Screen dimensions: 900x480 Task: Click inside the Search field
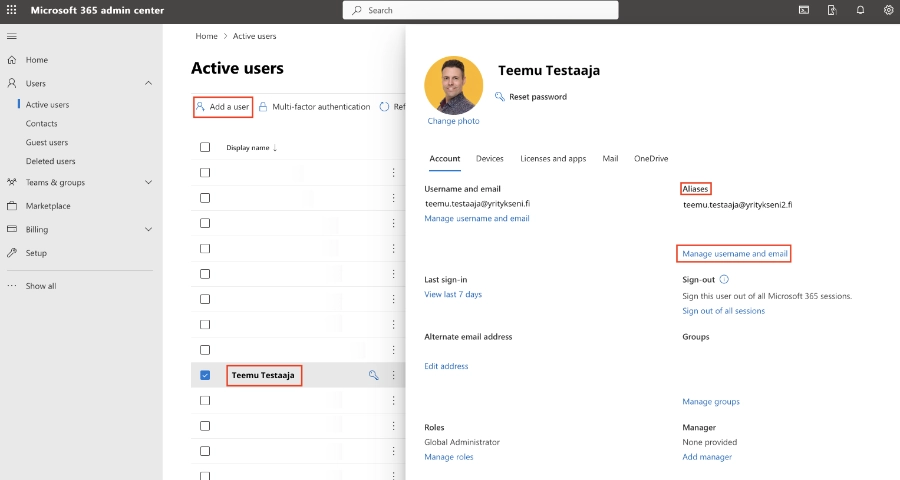480,10
